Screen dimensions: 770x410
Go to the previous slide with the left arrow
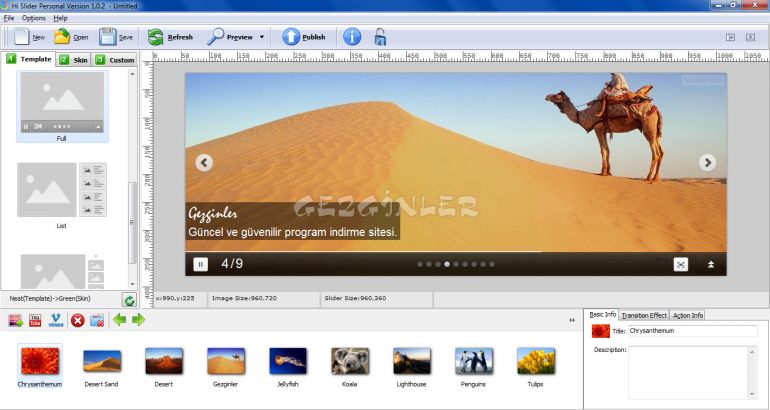[x=204, y=163]
